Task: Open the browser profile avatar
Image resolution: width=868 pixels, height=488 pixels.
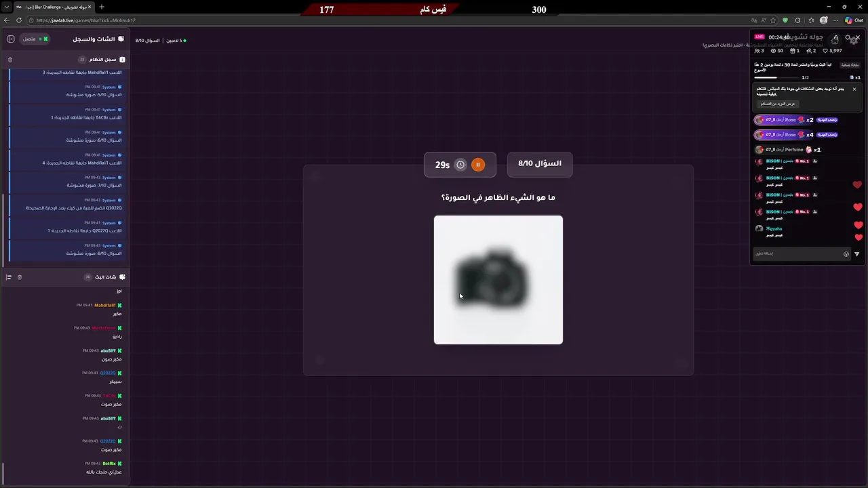Action: pos(824,20)
